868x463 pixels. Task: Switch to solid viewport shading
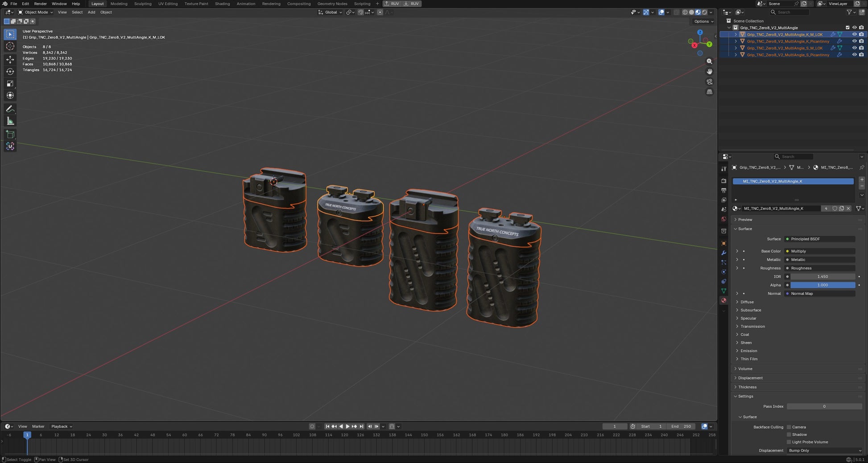[691, 12]
